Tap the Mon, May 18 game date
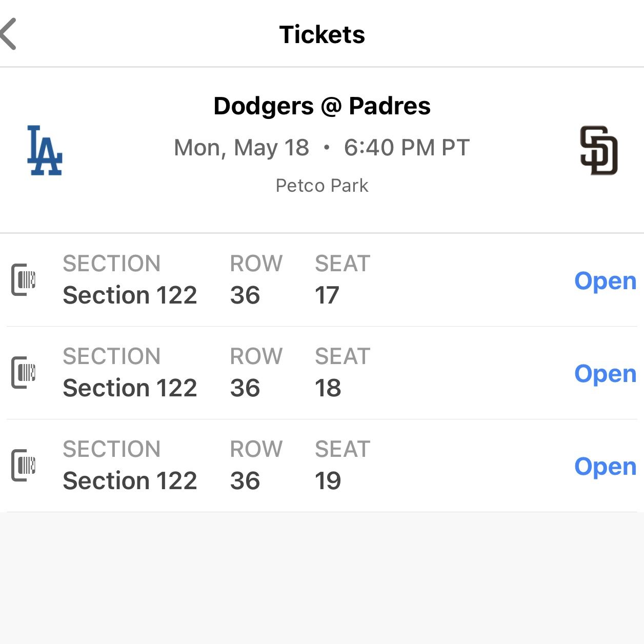The width and height of the screenshot is (644, 644). tap(241, 148)
